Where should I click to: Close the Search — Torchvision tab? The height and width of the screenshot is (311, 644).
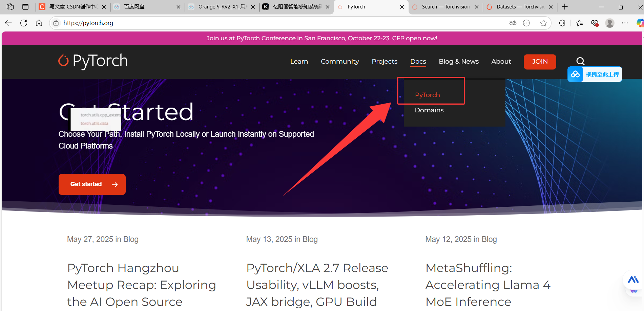pos(477,7)
